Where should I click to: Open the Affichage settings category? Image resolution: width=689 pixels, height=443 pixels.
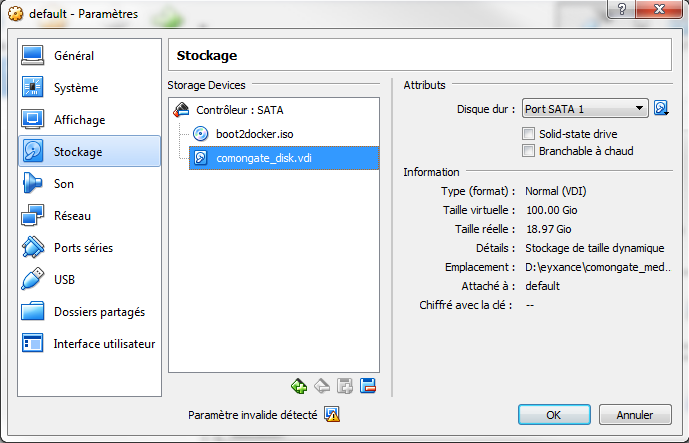89,120
